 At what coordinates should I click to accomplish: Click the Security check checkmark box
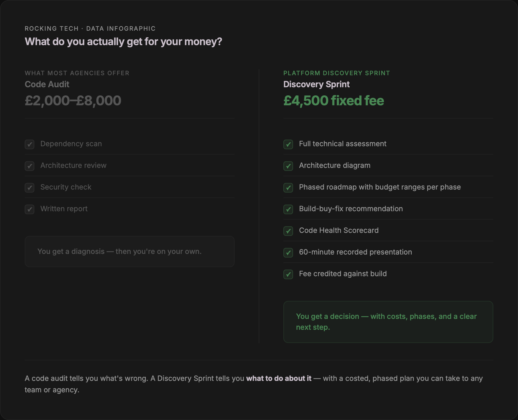30,188
